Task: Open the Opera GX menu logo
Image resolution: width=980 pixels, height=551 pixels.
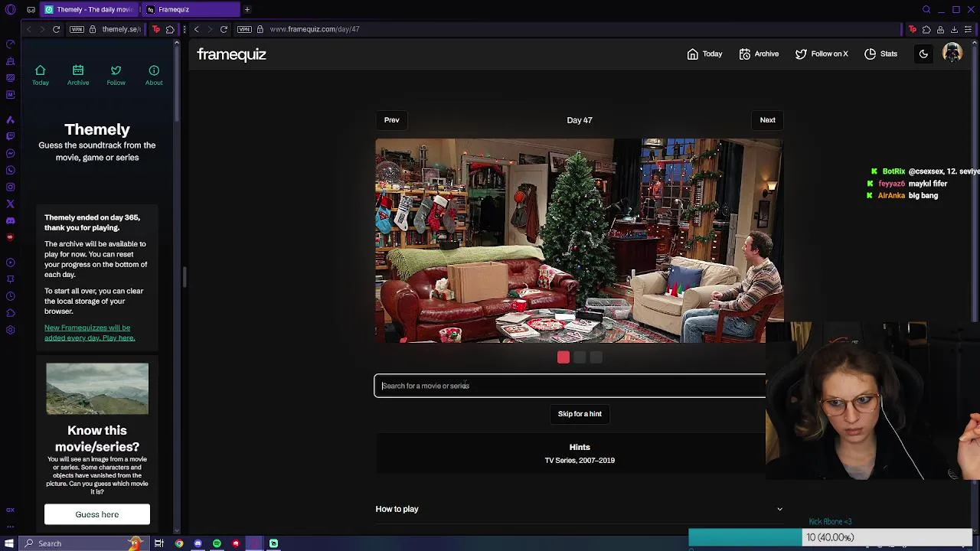Action: pyautogui.click(x=10, y=10)
